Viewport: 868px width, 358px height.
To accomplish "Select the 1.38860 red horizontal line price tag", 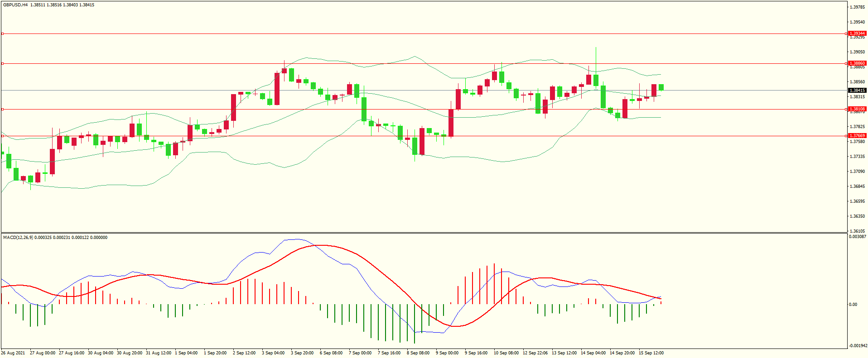I will coord(857,63).
